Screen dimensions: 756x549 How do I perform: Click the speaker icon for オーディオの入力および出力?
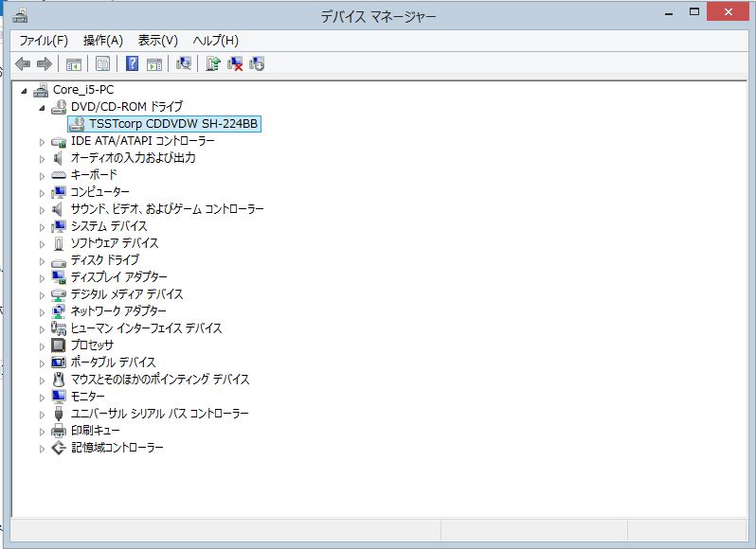[x=58, y=158]
